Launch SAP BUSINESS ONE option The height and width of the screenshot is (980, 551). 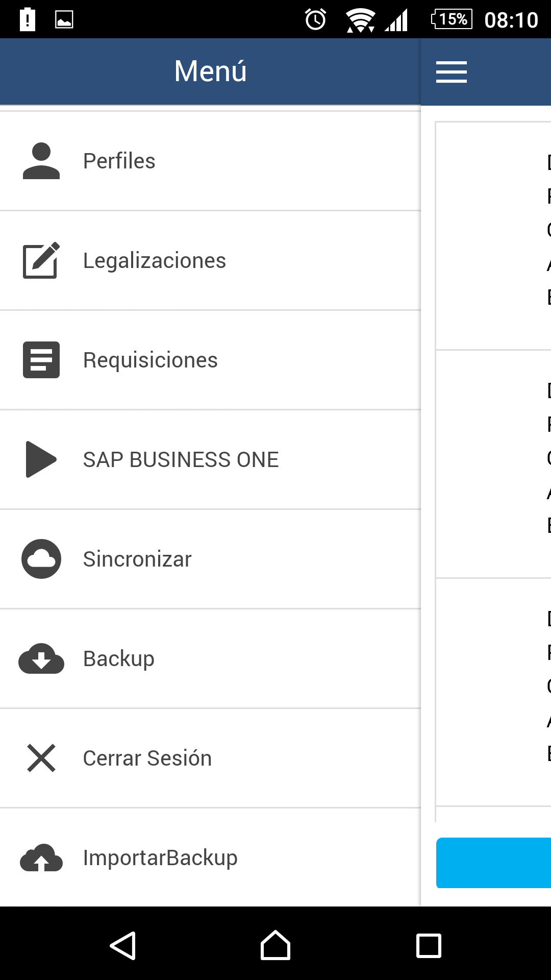coord(181,460)
